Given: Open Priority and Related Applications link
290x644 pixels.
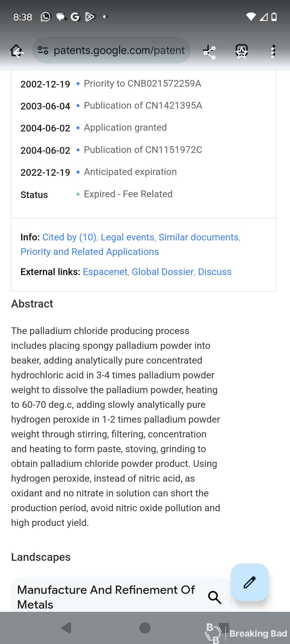Looking at the screenshot, I should tap(90, 252).
